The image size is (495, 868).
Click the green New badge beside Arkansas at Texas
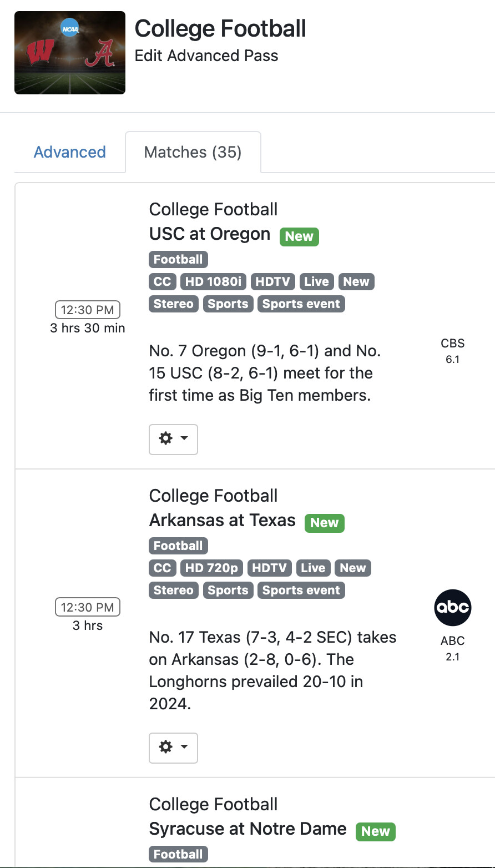(324, 522)
